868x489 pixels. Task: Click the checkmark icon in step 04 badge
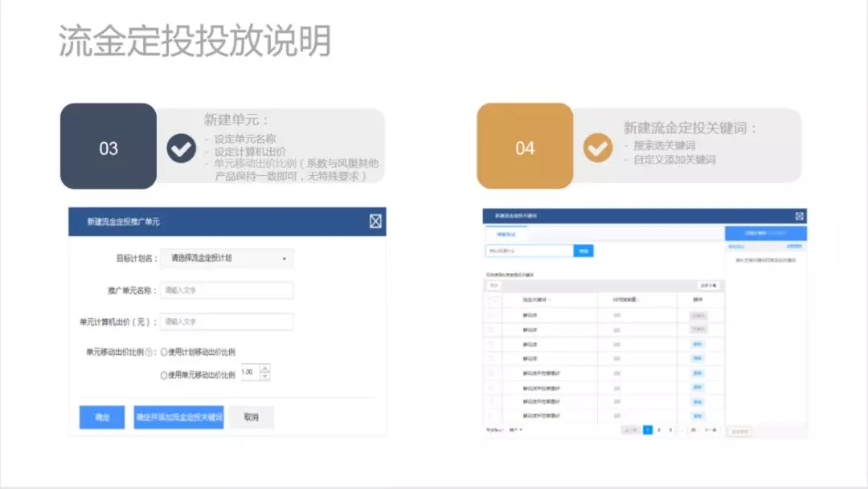pyautogui.click(x=596, y=148)
